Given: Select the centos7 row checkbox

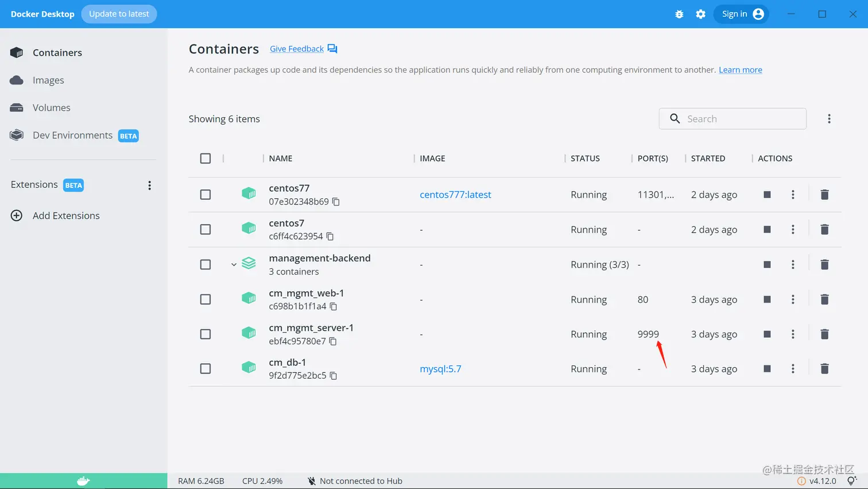Looking at the screenshot, I should 206,230.
